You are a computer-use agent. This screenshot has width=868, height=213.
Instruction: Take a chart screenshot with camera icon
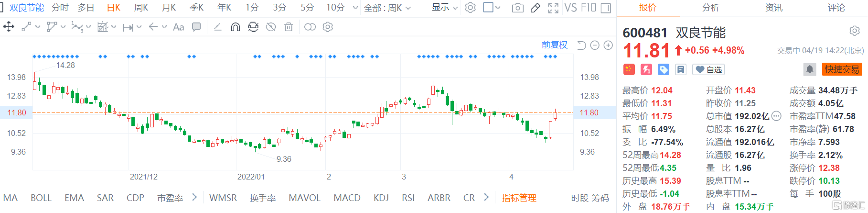[517, 8]
